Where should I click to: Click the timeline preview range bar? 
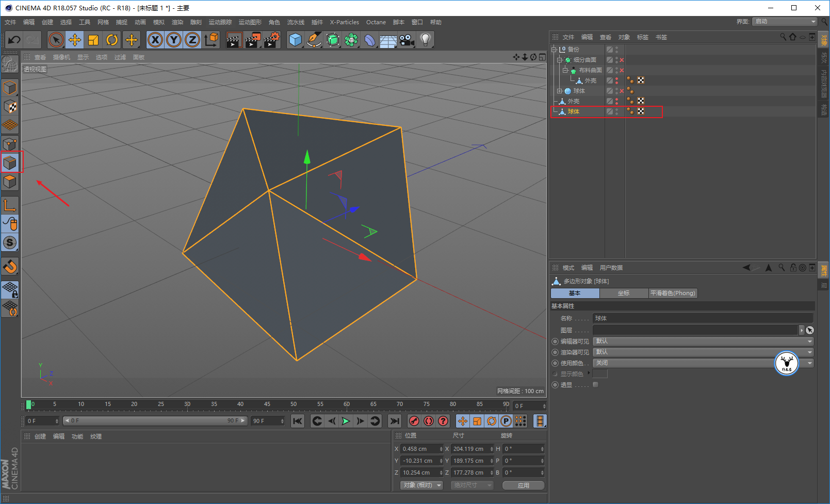click(x=155, y=421)
